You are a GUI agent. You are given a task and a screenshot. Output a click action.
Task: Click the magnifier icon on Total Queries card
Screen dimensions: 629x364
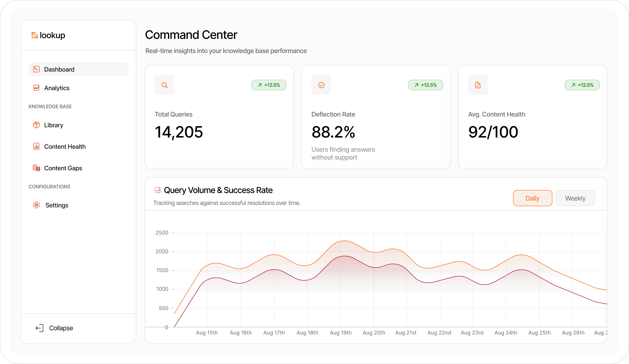164,85
